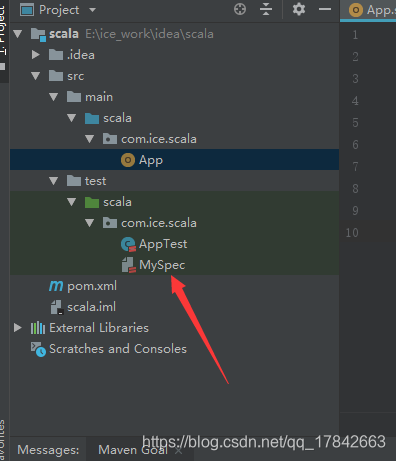
Task: Open the Messages tool window tab
Action: point(48,450)
